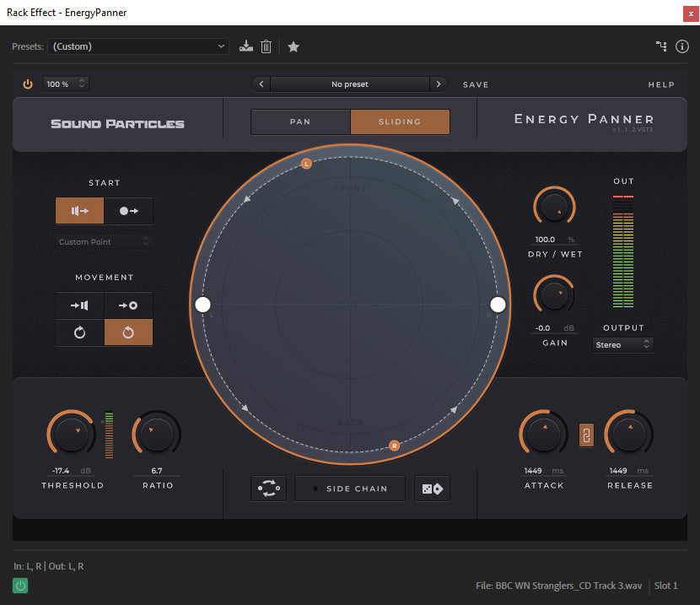
Task: Close the Rack Effect window
Action: pyautogui.click(x=691, y=14)
